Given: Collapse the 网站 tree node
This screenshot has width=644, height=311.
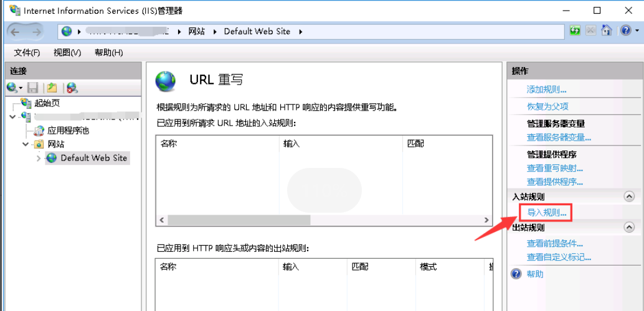Looking at the screenshot, I should click(25, 144).
